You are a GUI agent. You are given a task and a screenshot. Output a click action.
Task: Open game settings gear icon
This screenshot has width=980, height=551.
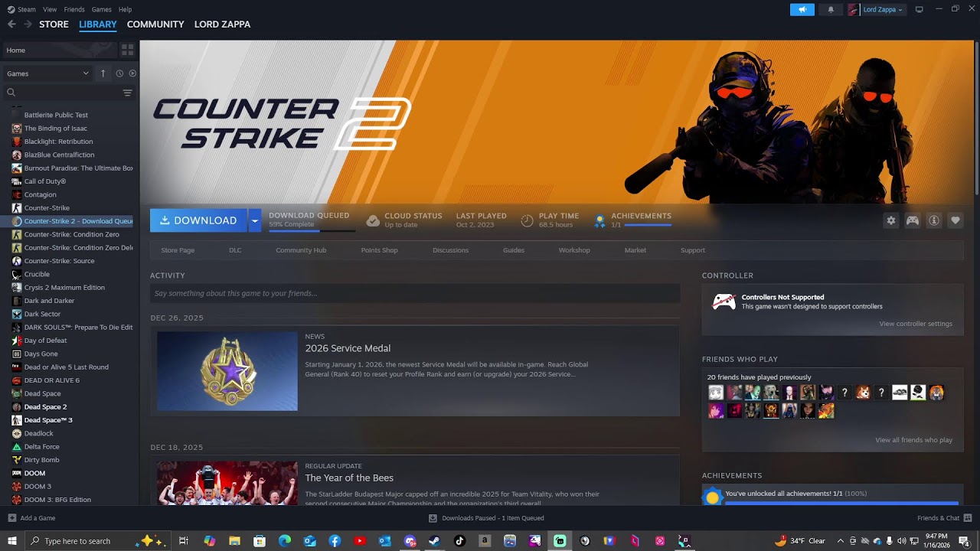[891, 220]
